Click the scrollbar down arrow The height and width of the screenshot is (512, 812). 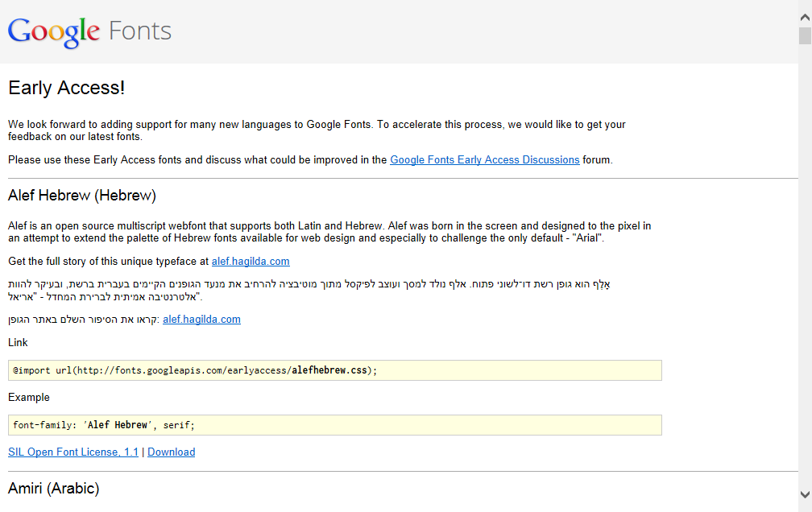(805, 494)
